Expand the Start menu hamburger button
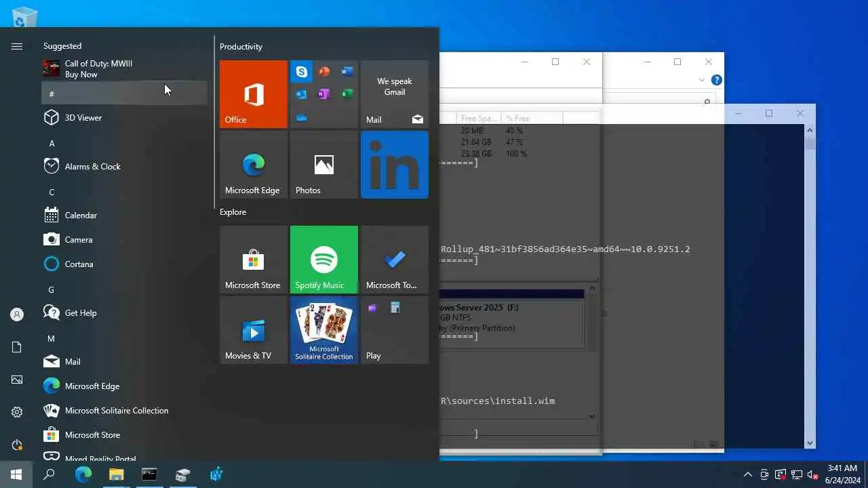 [x=17, y=46]
